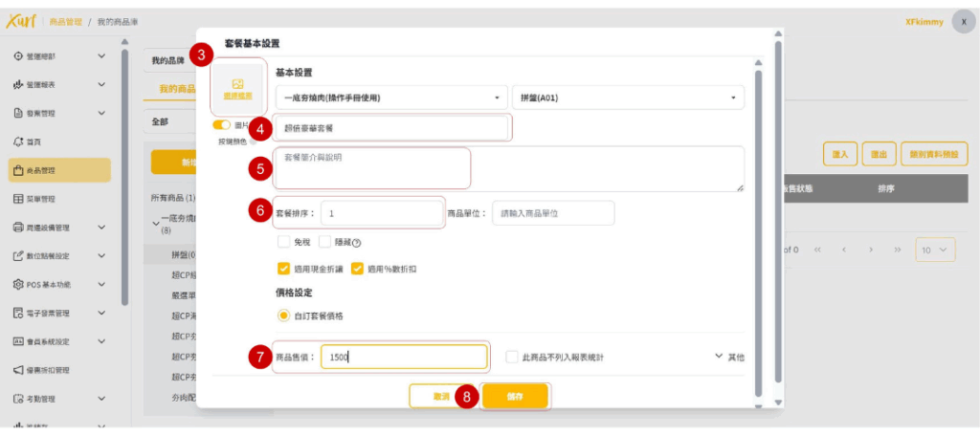Open the 拼盤(A01) category dropdown
Viewport: 980px width, 435px height.
click(x=628, y=98)
